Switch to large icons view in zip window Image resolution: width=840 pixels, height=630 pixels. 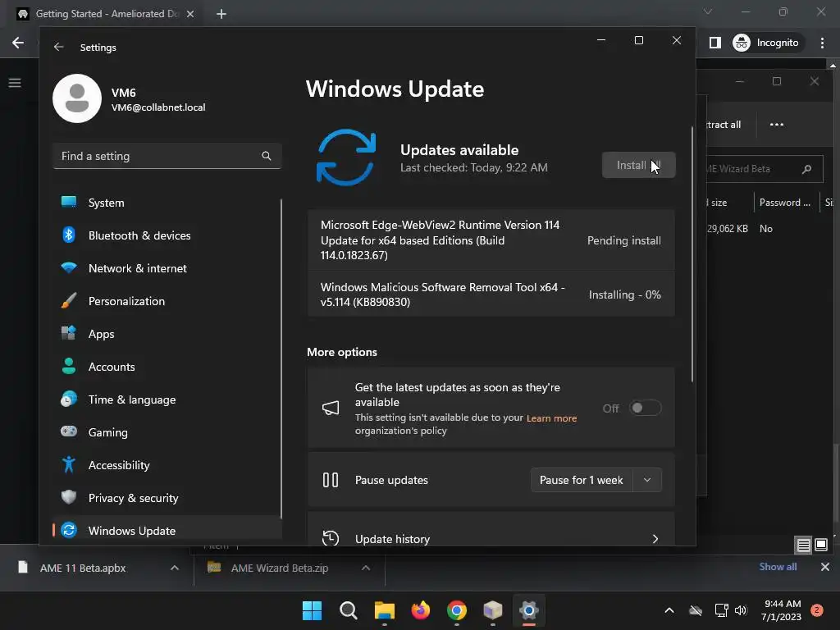pyautogui.click(x=821, y=546)
